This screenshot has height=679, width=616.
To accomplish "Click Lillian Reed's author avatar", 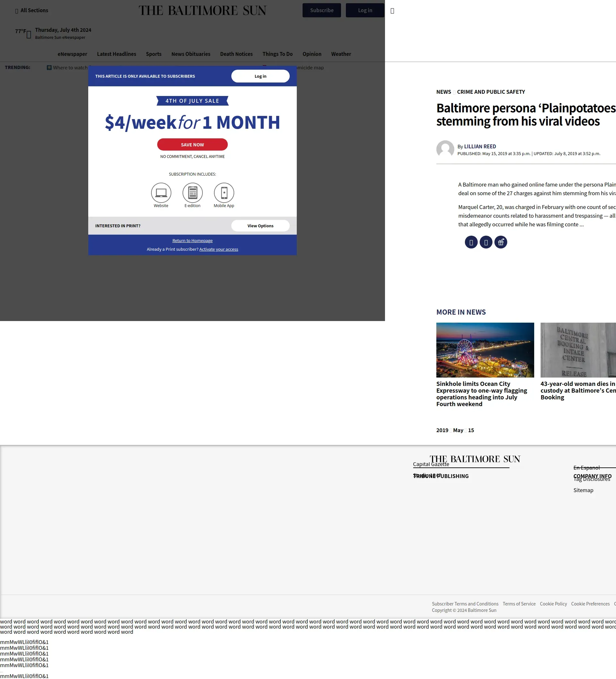I will tap(445, 149).
